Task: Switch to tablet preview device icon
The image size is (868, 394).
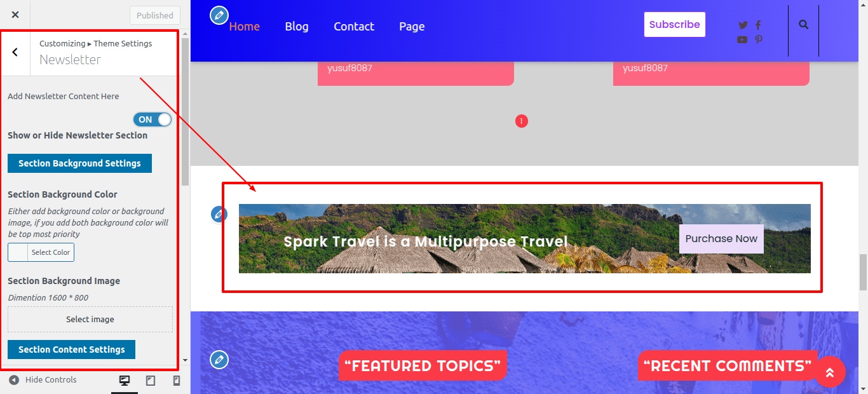Action: pos(151,381)
